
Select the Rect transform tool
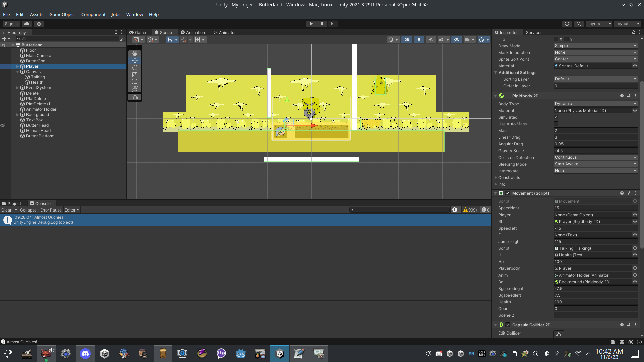[x=135, y=82]
